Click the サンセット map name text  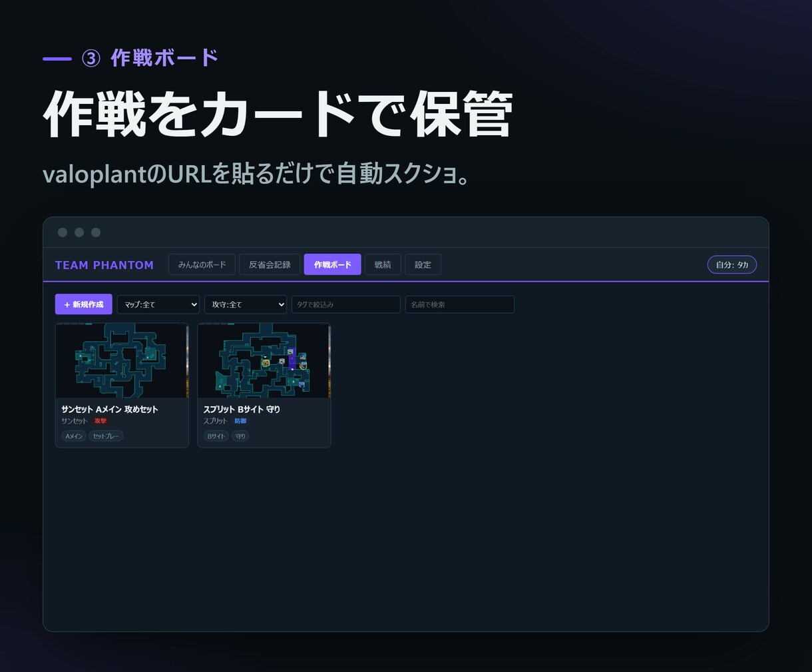(x=75, y=421)
